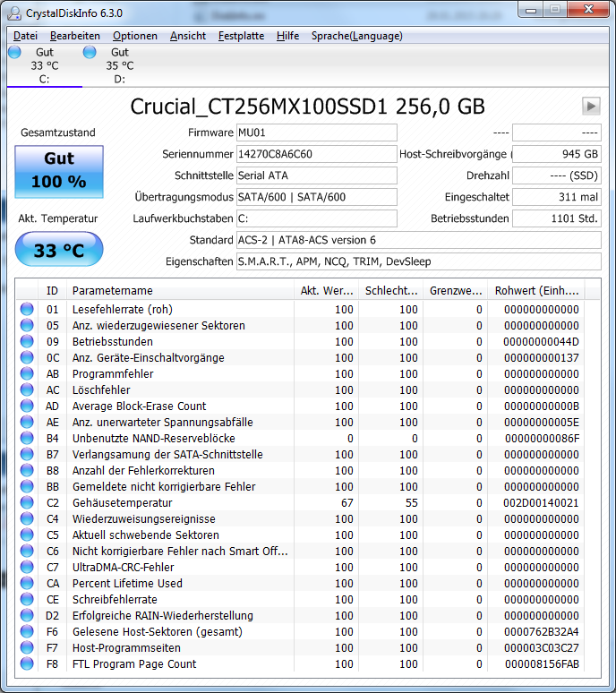This screenshot has height=693, width=616.
Task: Click status icon for Schreibfehlerrate
Action: coord(27,599)
